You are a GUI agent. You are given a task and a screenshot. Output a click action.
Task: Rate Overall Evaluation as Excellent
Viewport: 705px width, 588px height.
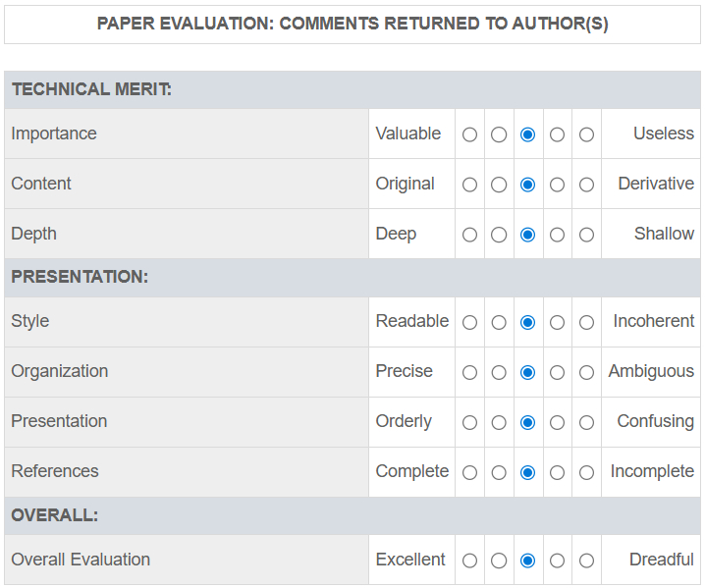(x=469, y=561)
